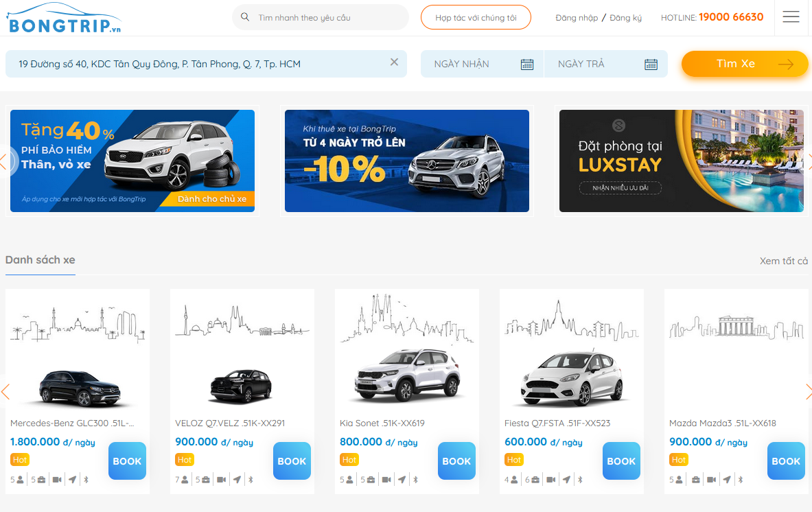Book the Kia Sonet car

coord(456,461)
